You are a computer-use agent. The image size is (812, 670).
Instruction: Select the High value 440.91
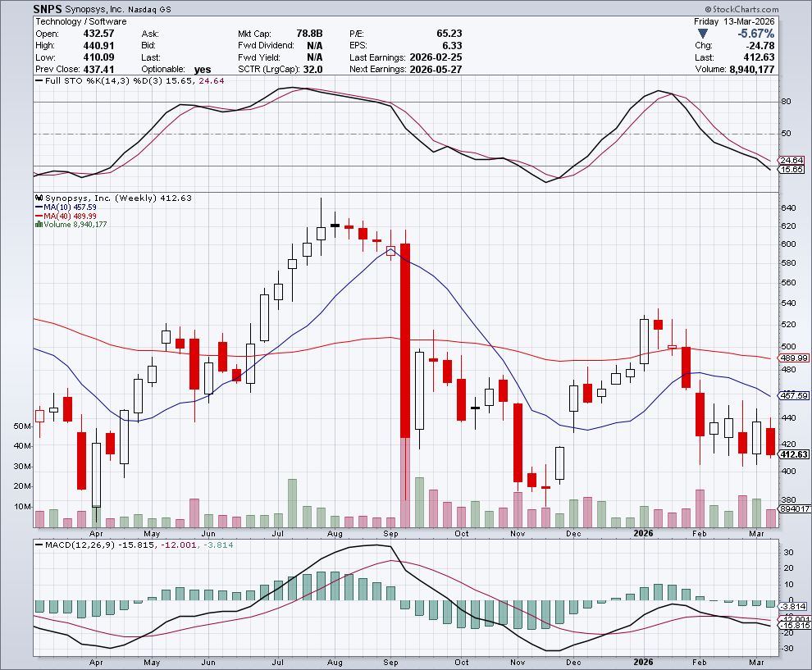click(98, 46)
